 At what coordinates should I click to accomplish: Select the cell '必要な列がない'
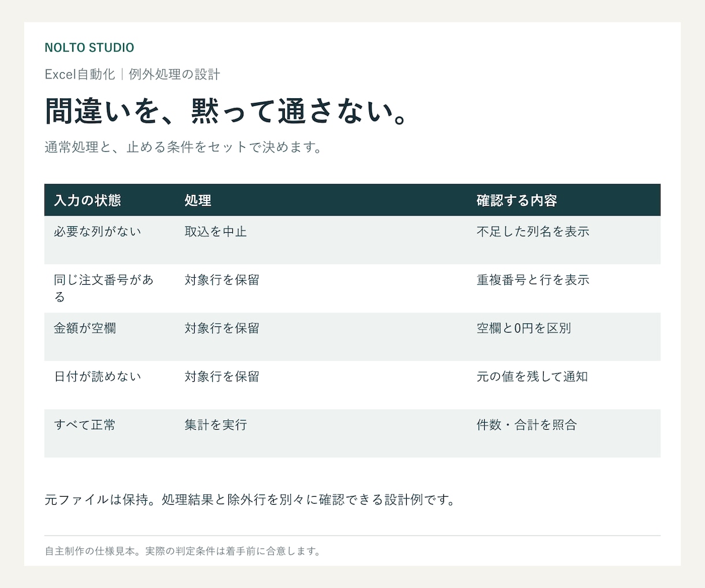pyautogui.click(x=98, y=232)
